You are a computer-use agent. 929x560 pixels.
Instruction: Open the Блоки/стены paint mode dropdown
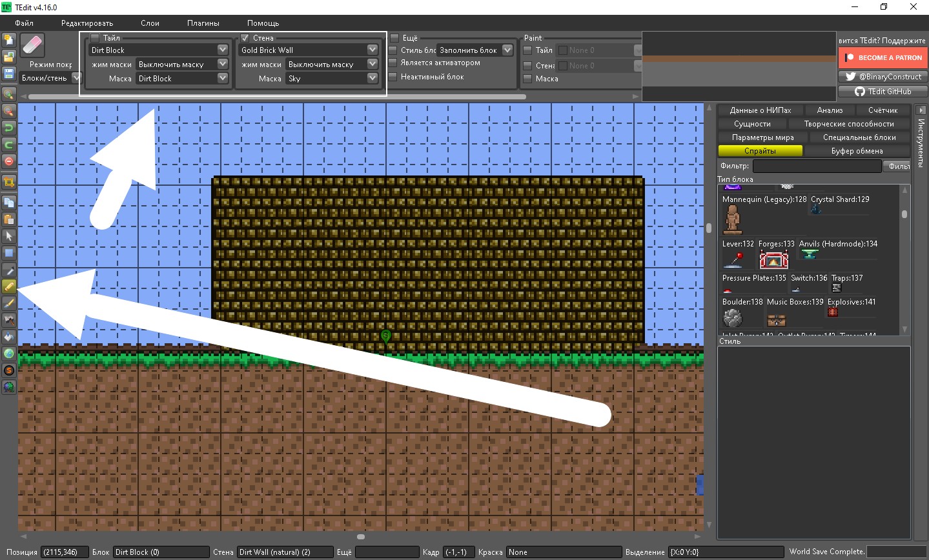pyautogui.click(x=51, y=78)
